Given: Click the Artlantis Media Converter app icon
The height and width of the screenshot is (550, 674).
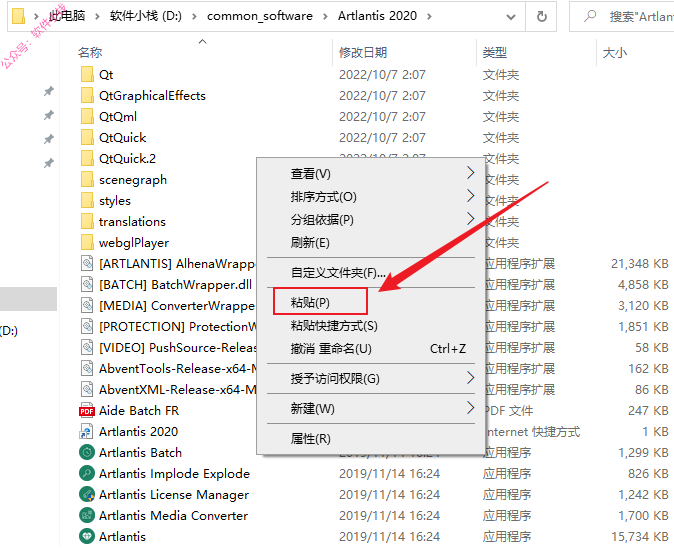Looking at the screenshot, I should tap(87, 516).
